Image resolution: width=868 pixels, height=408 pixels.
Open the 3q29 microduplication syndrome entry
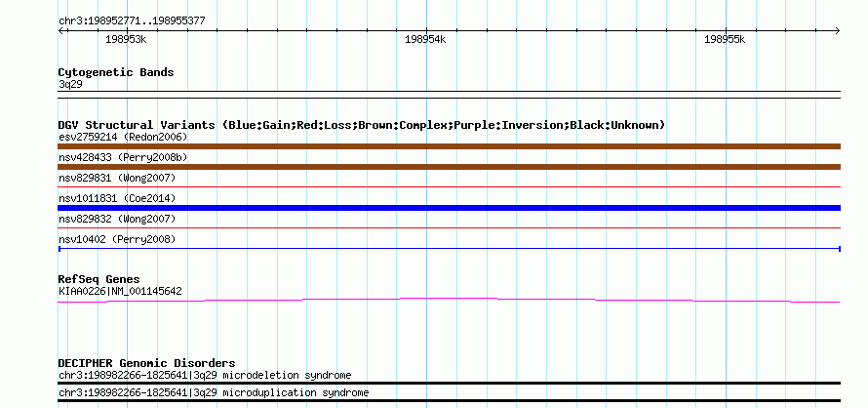(214, 393)
